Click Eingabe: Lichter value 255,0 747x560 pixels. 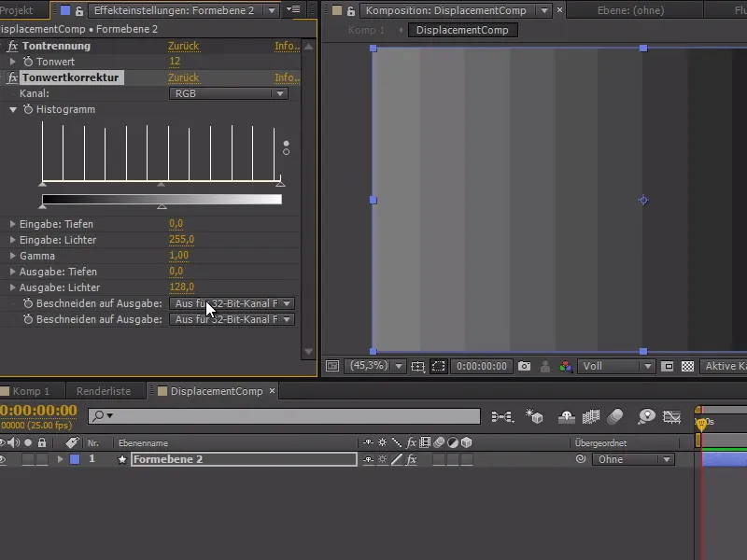point(181,240)
